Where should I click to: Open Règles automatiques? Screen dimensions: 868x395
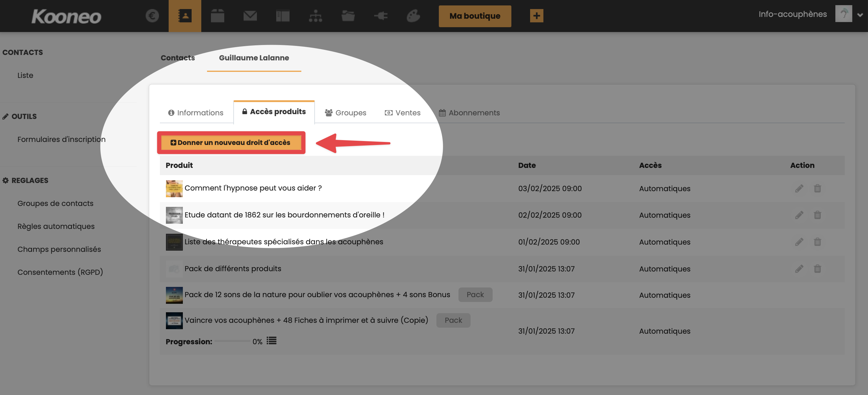coord(56,226)
